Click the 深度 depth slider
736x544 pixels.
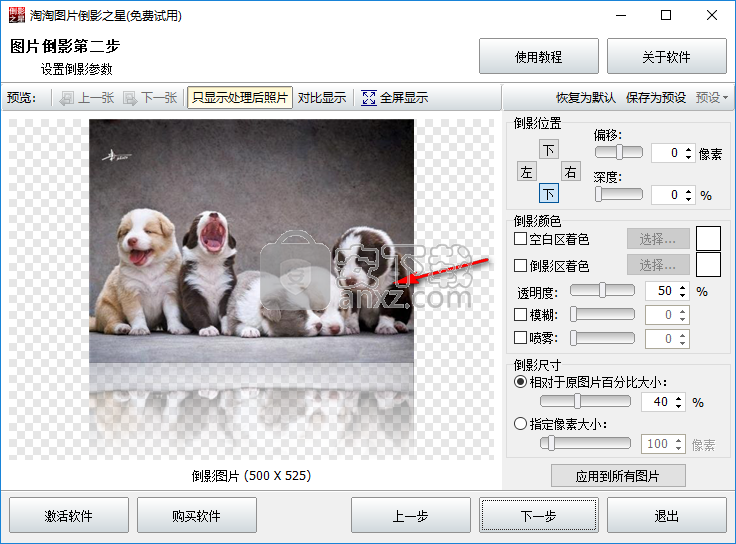pos(619,194)
